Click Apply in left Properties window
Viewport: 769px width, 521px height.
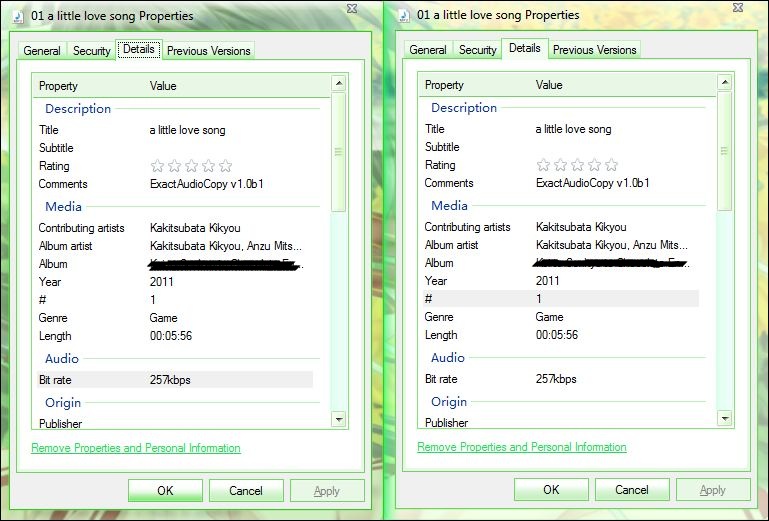327,491
